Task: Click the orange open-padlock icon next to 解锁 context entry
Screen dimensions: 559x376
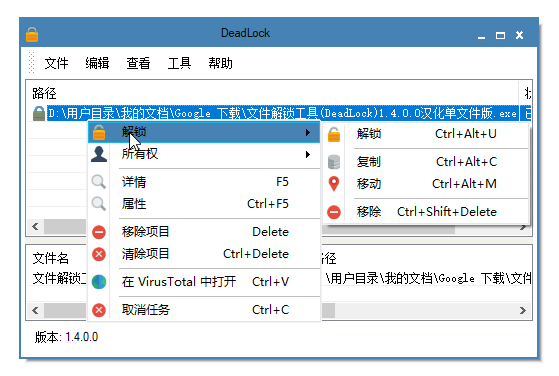Action: click(x=99, y=132)
